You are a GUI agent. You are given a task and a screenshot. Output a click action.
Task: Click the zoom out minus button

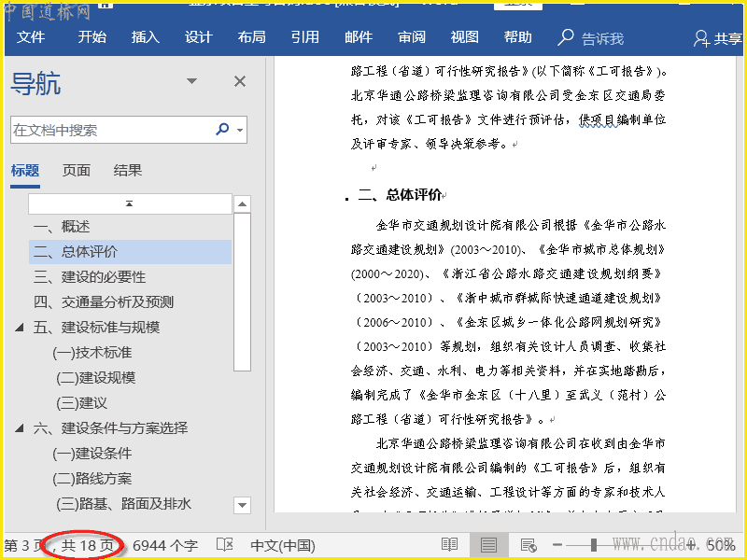pos(557,545)
